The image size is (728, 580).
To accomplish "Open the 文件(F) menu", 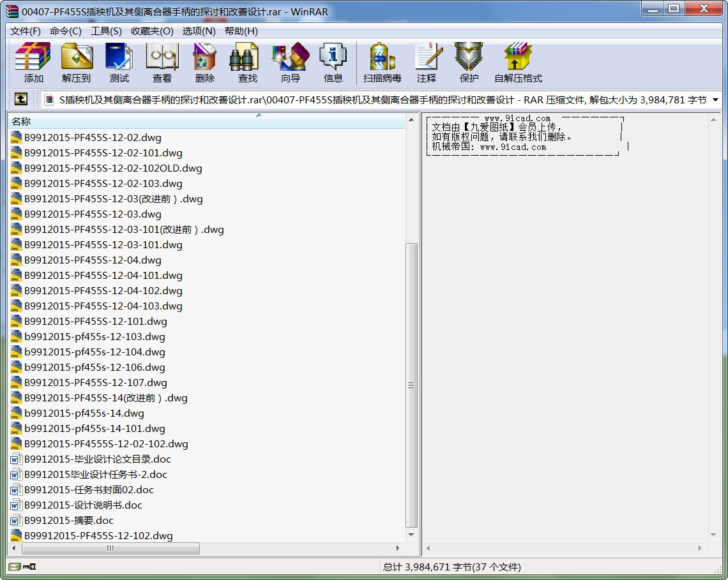I will (26, 31).
